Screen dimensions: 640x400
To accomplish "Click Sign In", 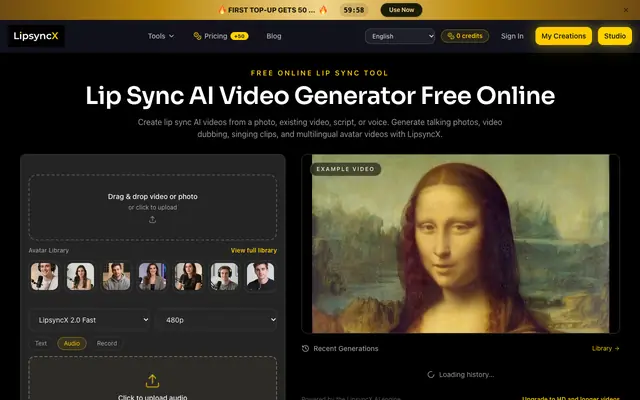I will [x=512, y=36].
